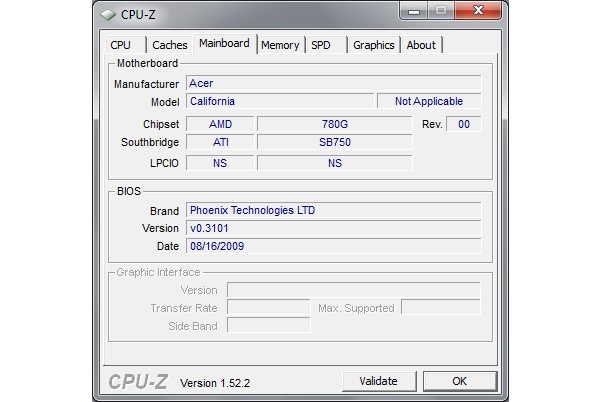
Task: Click the Side Band empty field
Action: [269, 326]
